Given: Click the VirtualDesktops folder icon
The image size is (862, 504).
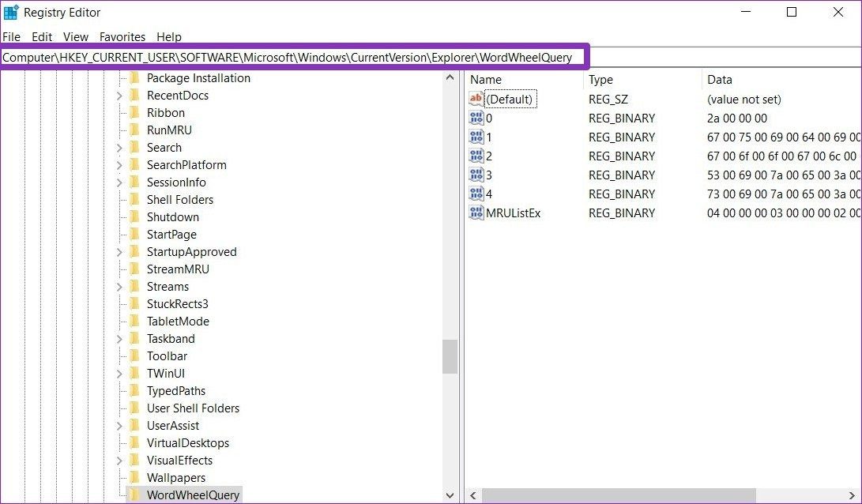Looking at the screenshot, I should tap(134, 443).
